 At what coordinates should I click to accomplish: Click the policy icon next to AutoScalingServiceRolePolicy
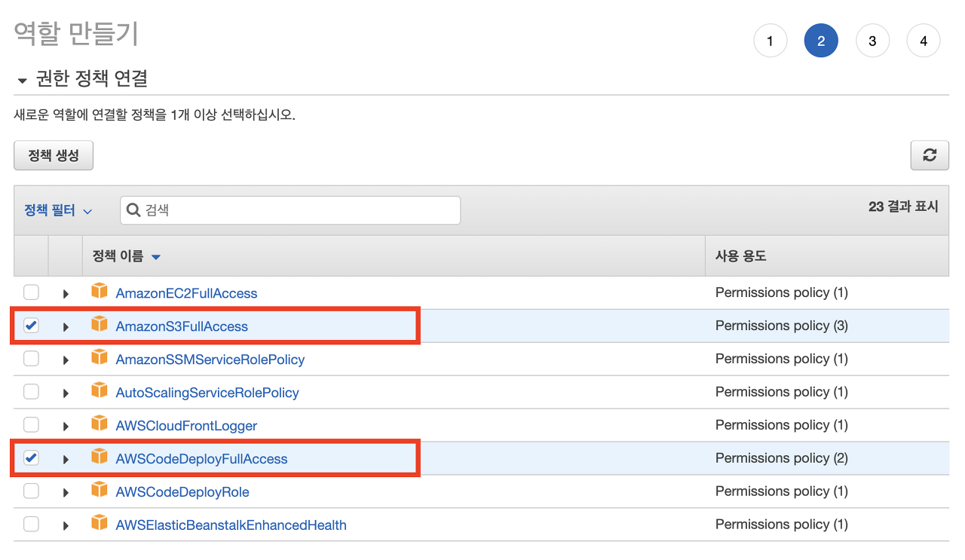pos(100,392)
